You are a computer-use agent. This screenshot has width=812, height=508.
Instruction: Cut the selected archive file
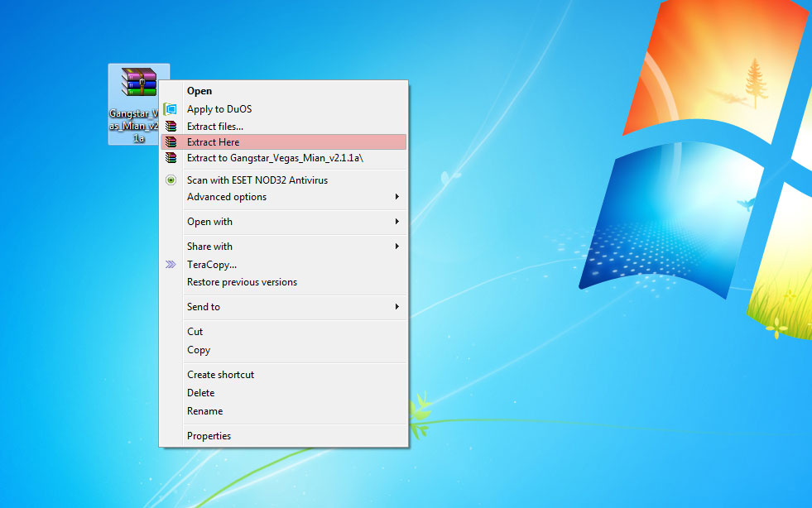(x=283, y=332)
